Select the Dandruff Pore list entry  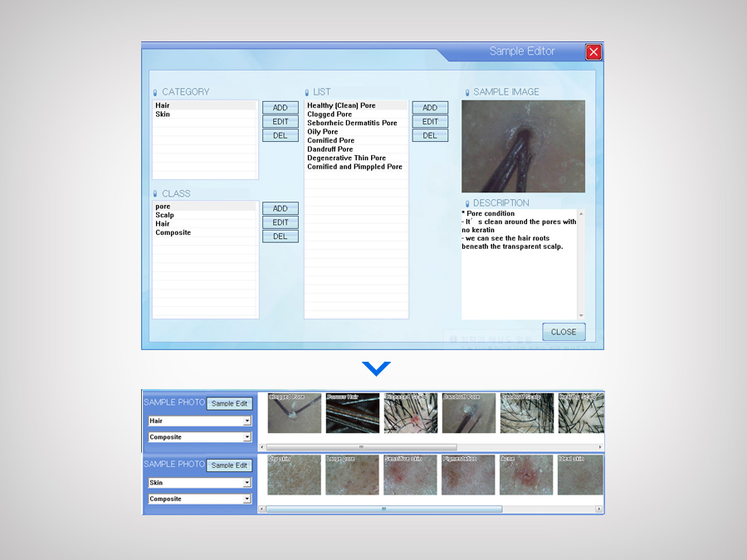(x=330, y=149)
